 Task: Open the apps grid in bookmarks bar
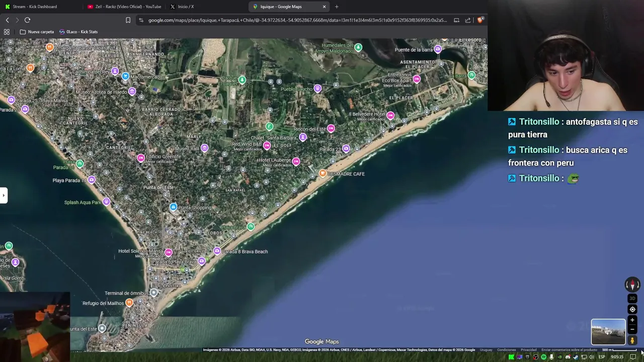(7, 32)
